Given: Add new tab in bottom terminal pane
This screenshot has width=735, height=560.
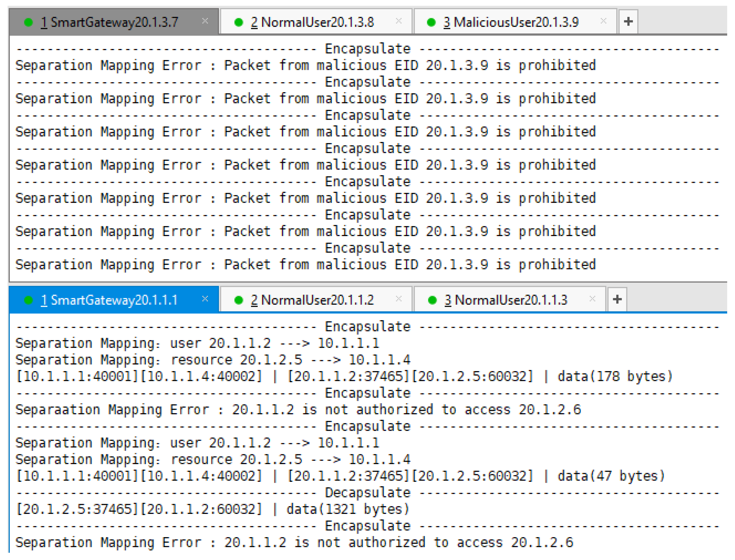Looking at the screenshot, I should click(617, 299).
